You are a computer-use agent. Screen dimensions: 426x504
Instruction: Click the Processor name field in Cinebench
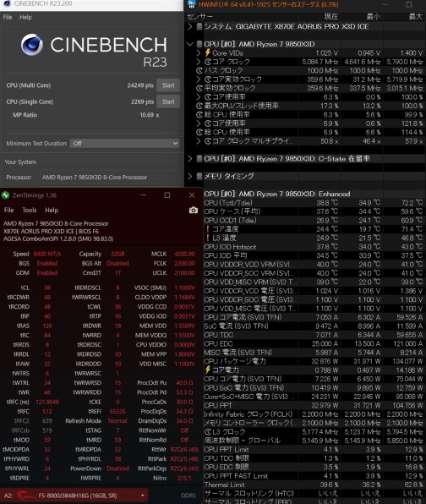point(110,177)
